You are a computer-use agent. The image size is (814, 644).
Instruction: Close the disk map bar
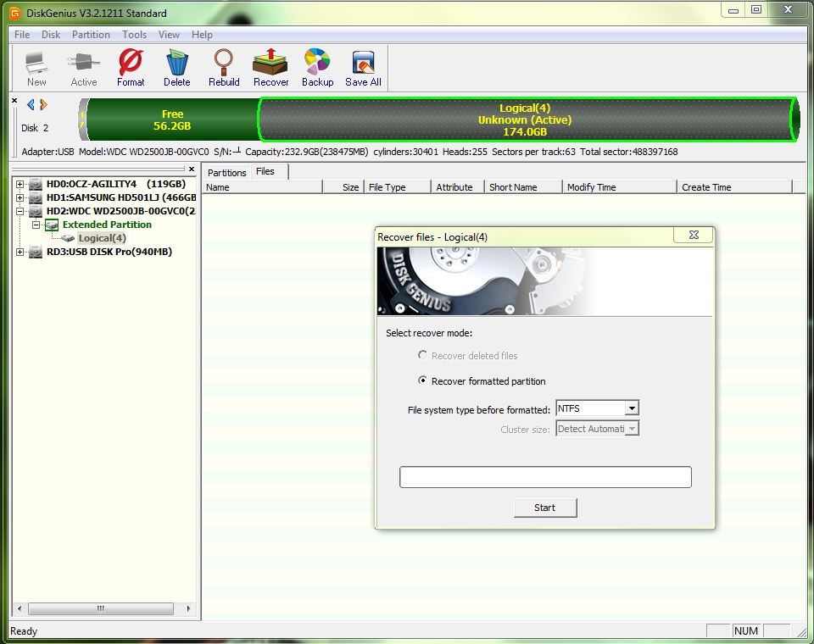click(x=14, y=101)
